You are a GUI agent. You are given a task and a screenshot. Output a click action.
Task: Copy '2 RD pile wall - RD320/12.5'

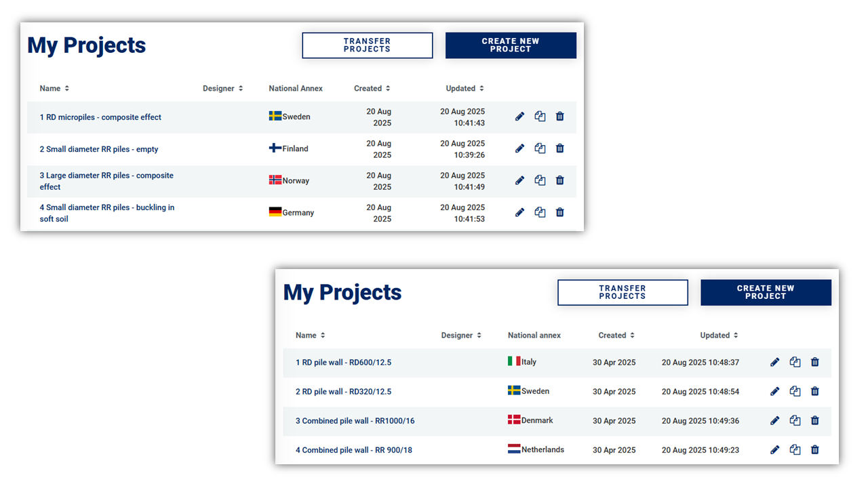795,392
